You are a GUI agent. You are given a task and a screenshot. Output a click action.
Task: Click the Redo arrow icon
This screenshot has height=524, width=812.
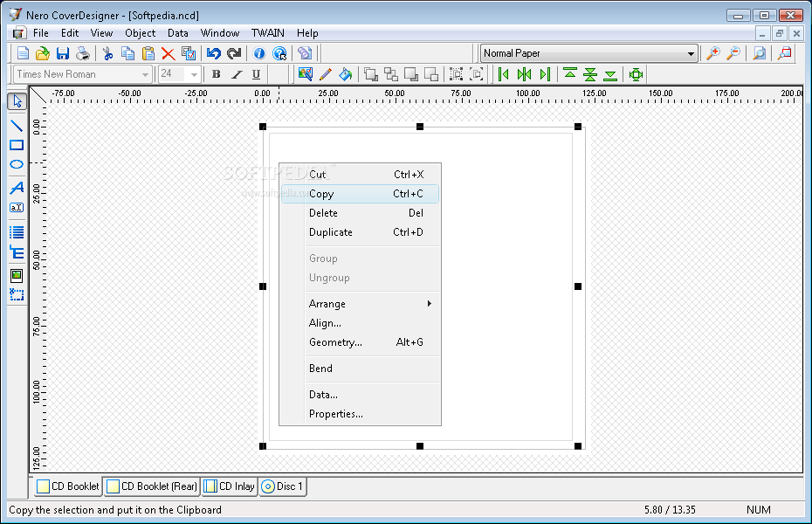tap(234, 53)
